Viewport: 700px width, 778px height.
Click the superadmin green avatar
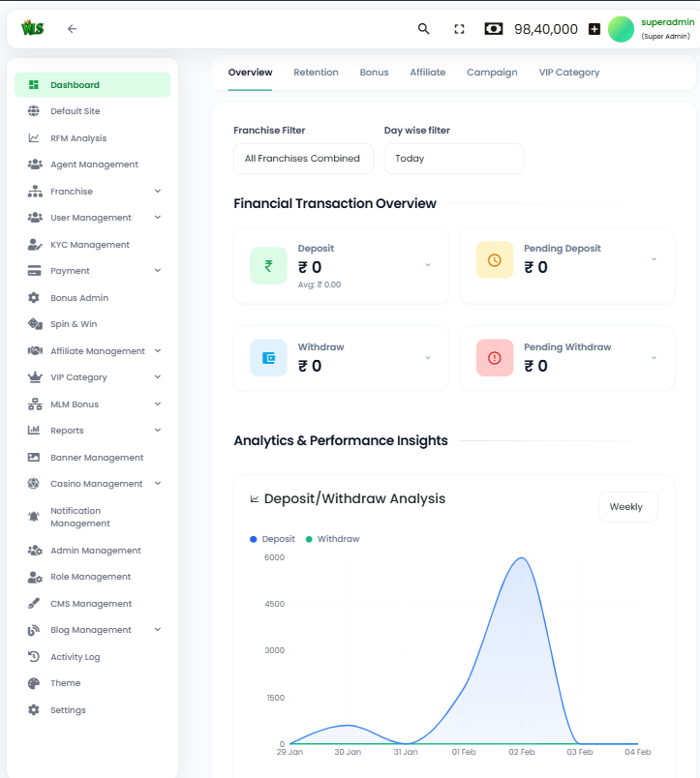[621, 29]
